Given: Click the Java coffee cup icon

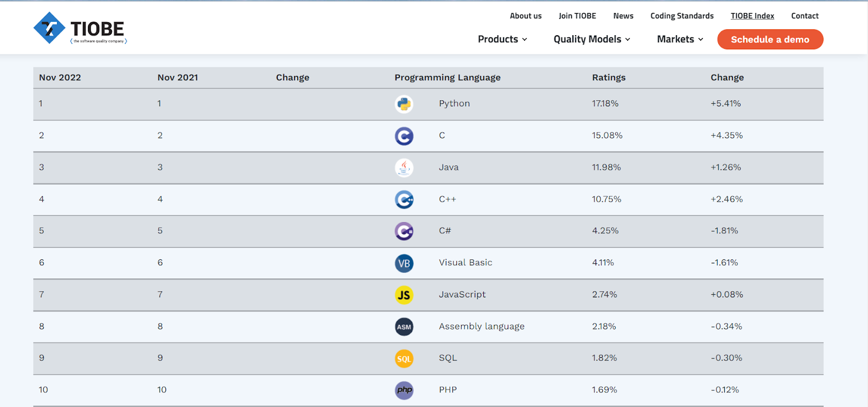Looking at the screenshot, I should [404, 168].
